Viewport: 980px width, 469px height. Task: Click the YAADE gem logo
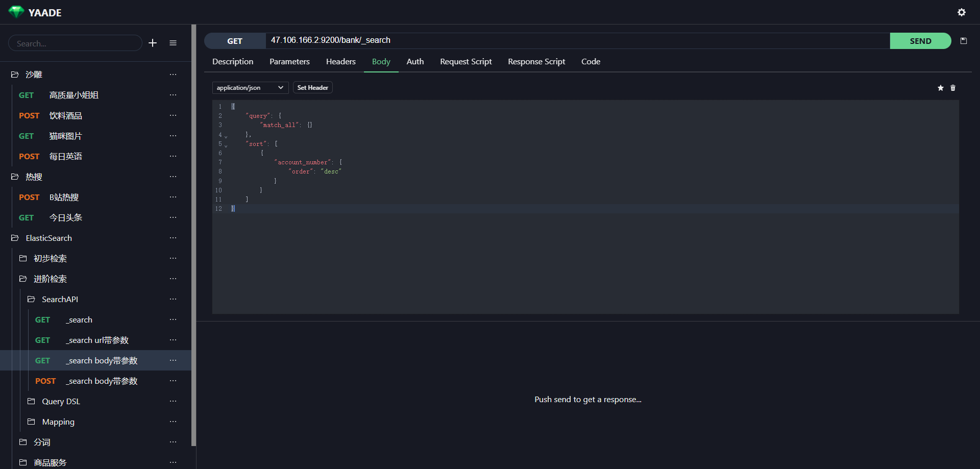[x=16, y=12]
